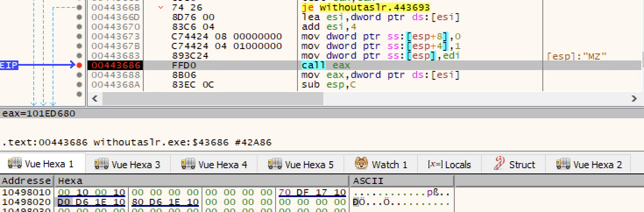Click hex bytes D0 D6 1E 10
Viewport: 644px width, 212px height.
point(92,202)
